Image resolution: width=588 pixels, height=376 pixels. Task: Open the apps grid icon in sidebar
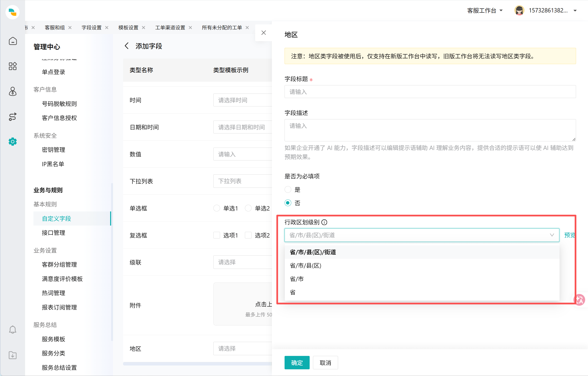(x=13, y=66)
